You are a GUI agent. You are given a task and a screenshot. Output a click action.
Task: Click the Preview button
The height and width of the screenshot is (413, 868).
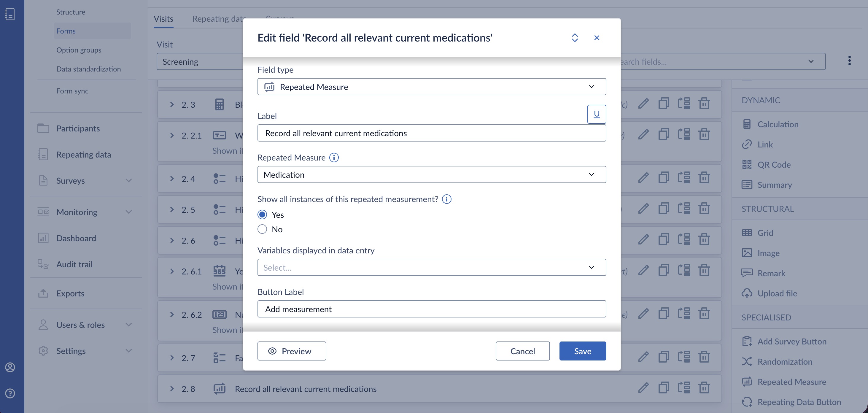pos(292,351)
